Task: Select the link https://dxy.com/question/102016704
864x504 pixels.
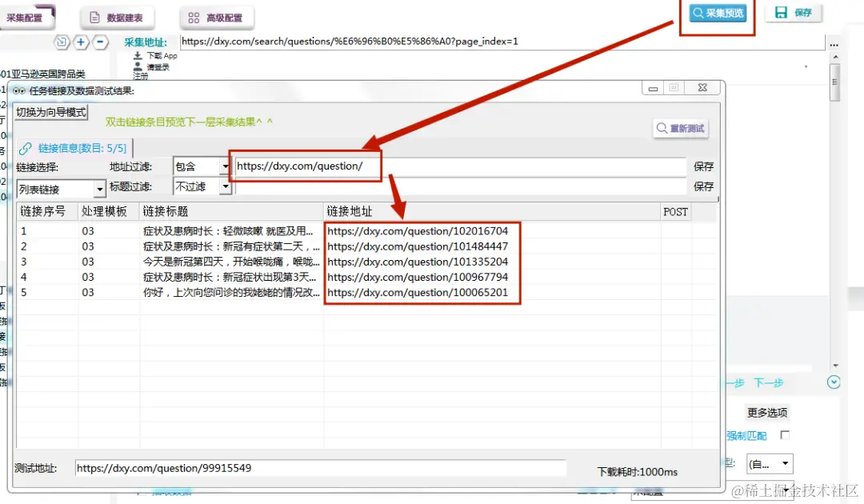Action: pyautogui.click(x=418, y=231)
